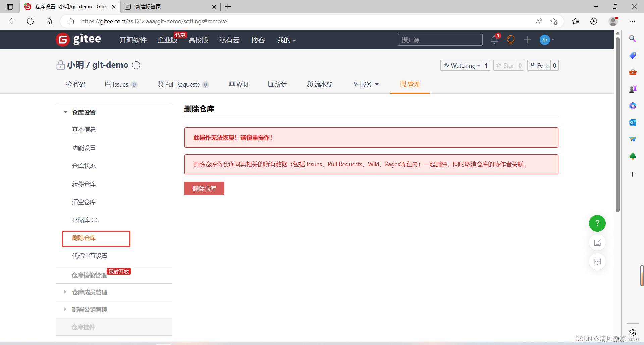Open 企业版 in header navigation
Screen dimensions: 644x345
pos(167,40)
